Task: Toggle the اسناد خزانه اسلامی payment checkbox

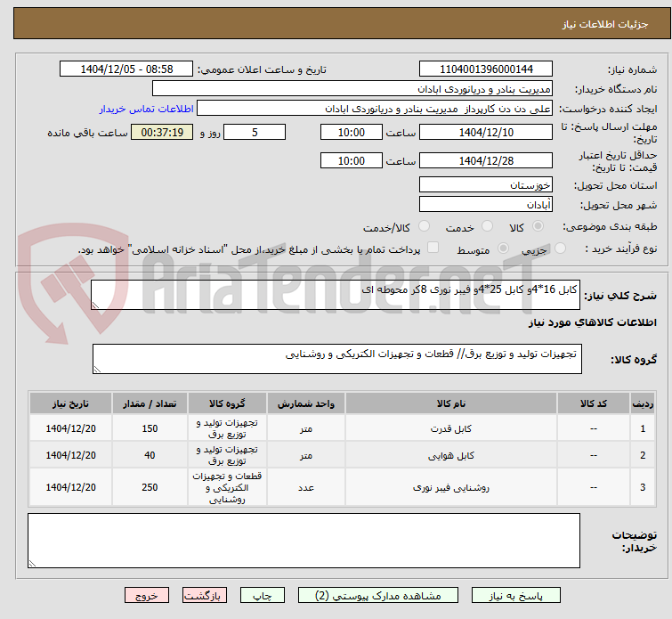Action: click(x=433, y=248)
